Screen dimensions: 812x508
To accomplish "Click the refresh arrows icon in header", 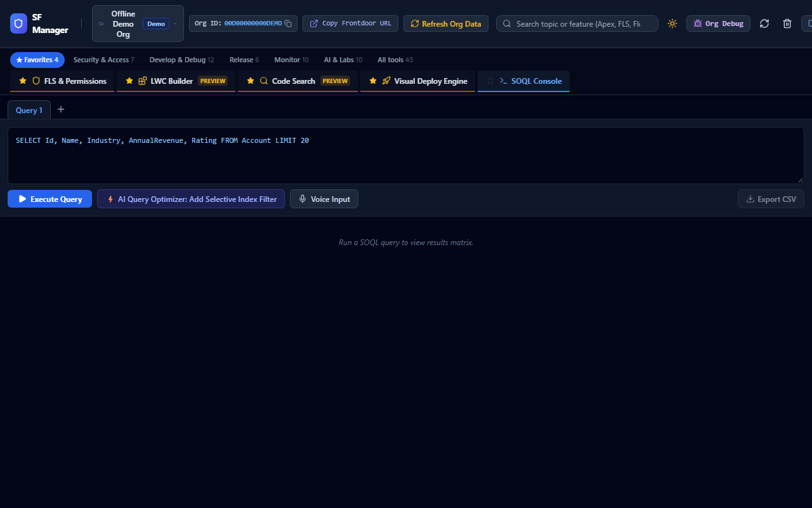I will pyautogui.click(x=764, y=23).
